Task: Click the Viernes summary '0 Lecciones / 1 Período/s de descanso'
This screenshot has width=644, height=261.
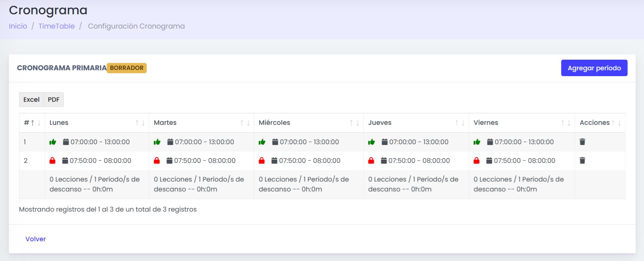Action: [519, 184]
